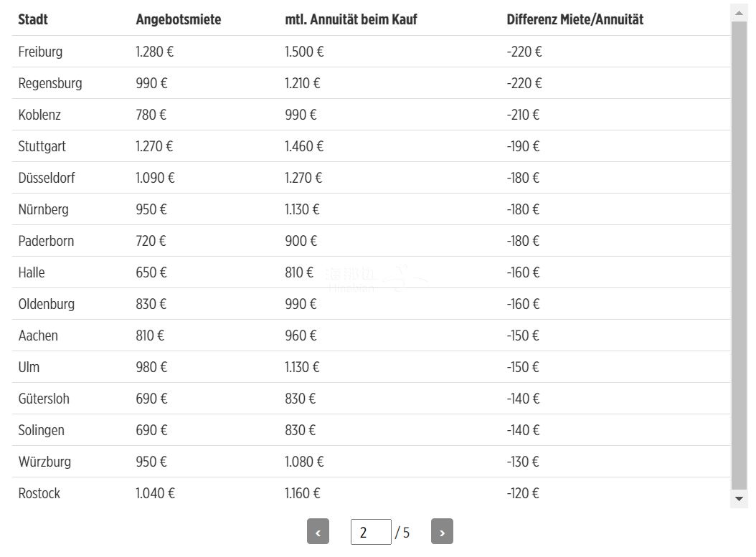Sort by the Angebotsmiete column header
This screenshot has width=756, height=557.
(179, 20)
